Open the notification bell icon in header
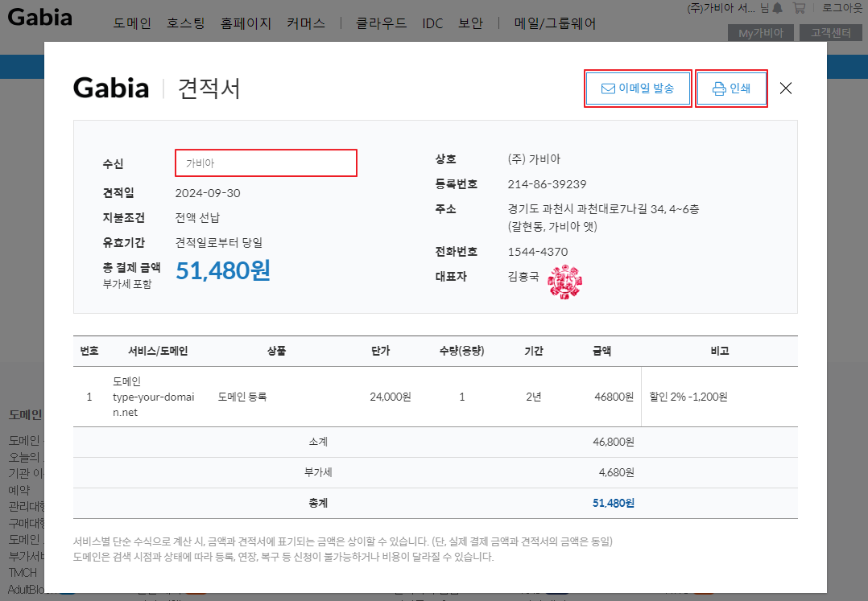This screenshot has height=601, width=868. 777,8
